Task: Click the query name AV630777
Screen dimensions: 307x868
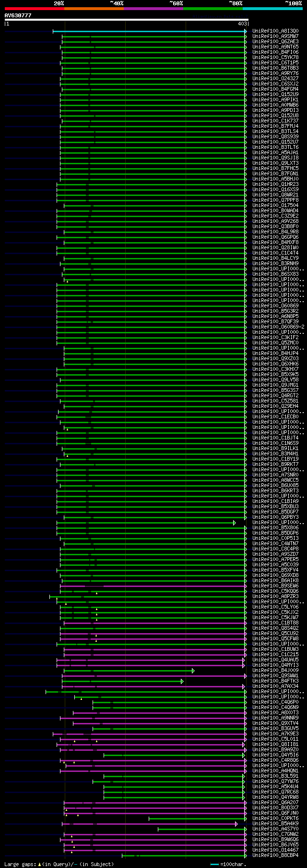Action: (18, 15)
